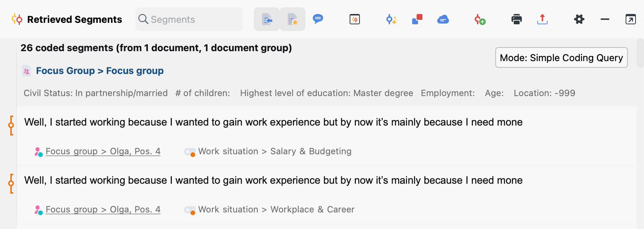
Task: Open settings gear for Retrieved Segments
Action: pos(579,19)
